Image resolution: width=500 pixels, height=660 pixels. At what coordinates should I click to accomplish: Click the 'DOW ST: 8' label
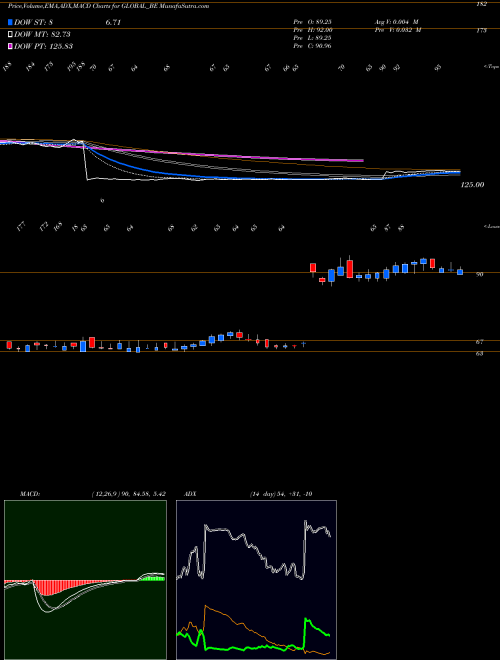pyautogui.click(x=33, y=23)
